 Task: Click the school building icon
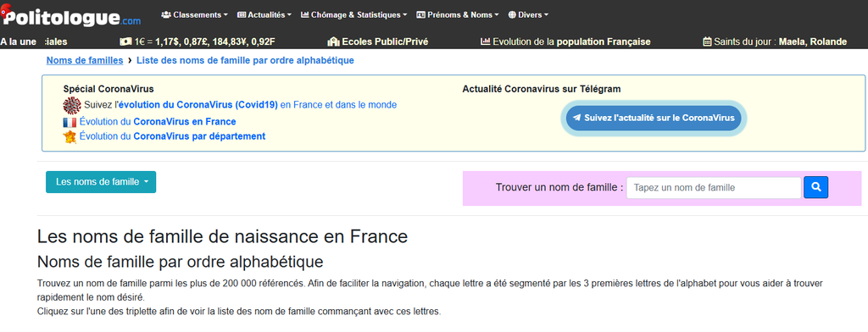tap(333, 41)
